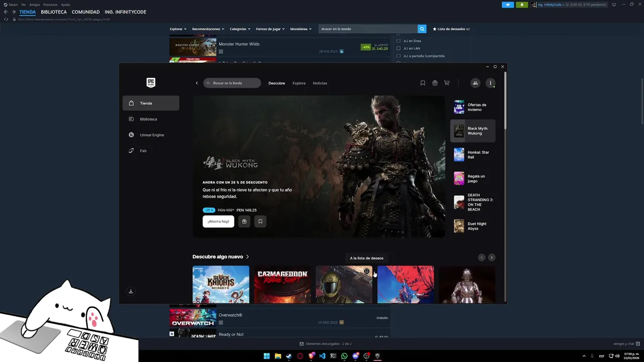The height and width of the screenshot is (362, 644).
Task: Open Carmageddon Rogue Shift game thumbnail
Action: 282,285
